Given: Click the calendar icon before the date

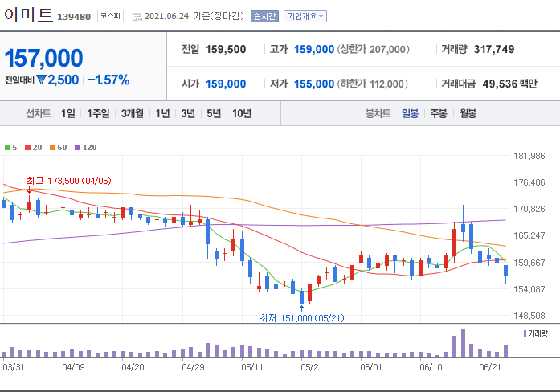Looking at the screenshot, I should click(137, 17).
